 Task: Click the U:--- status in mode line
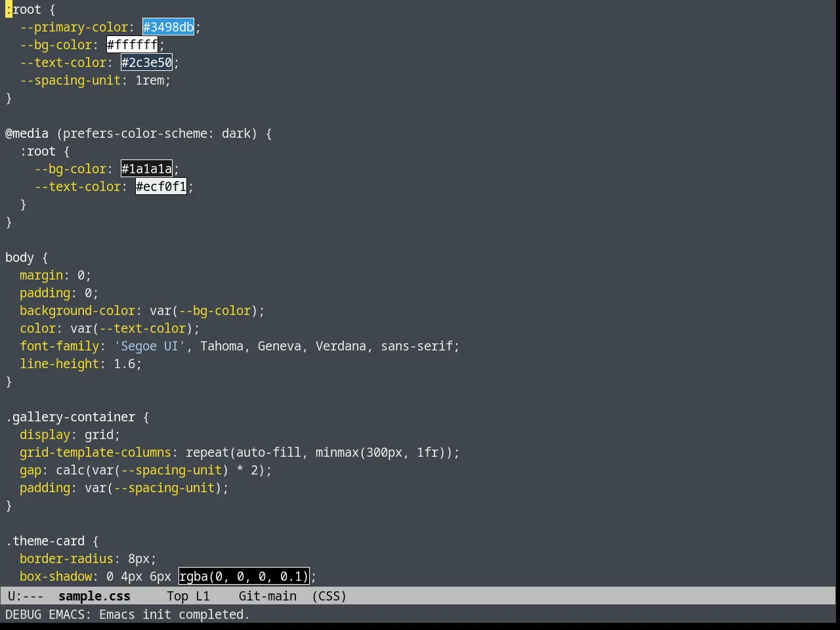click(x=26, y=596)
